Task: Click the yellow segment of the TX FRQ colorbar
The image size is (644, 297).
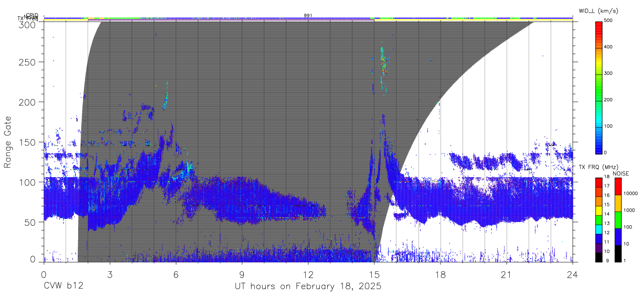Action: (x=599, y=211)
